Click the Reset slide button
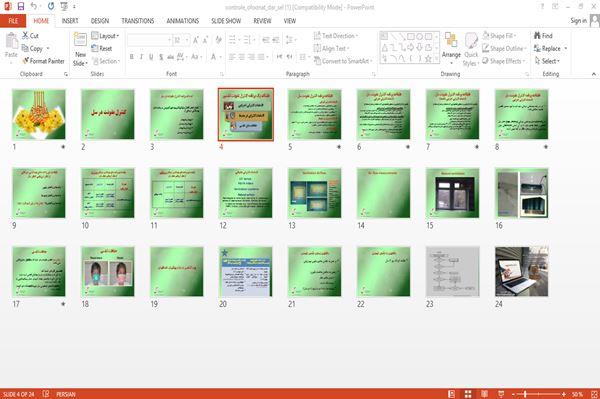Viewport: 600px width, 399px height. tap(102, 49)
